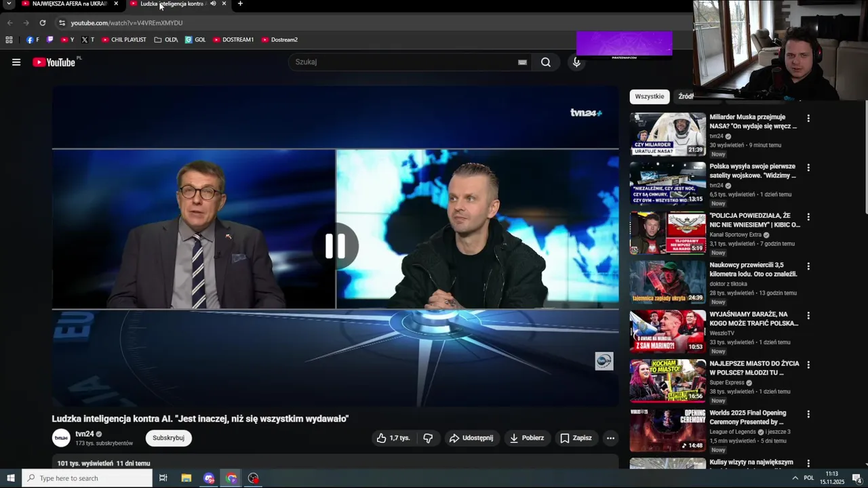Open the YouTube hamburger guide menu
Viewport: 868px width, 488px height.
pos(16,62)
